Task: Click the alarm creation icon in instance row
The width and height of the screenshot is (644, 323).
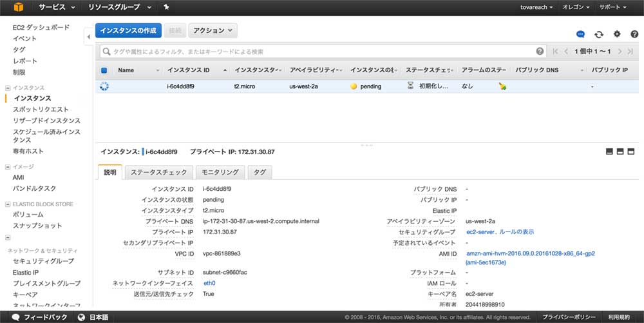Action: pyautogui.click(x=502, y=86)
